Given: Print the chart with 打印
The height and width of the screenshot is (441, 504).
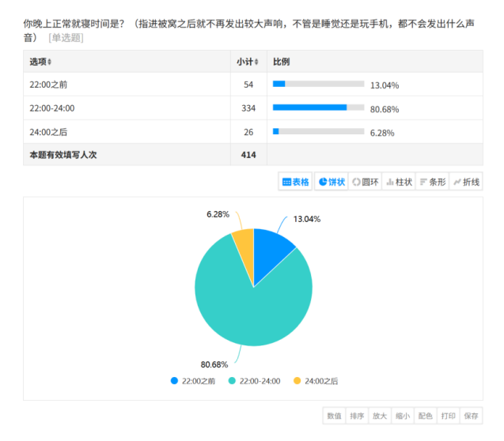Looking at the screenshot, I should 449,416.
